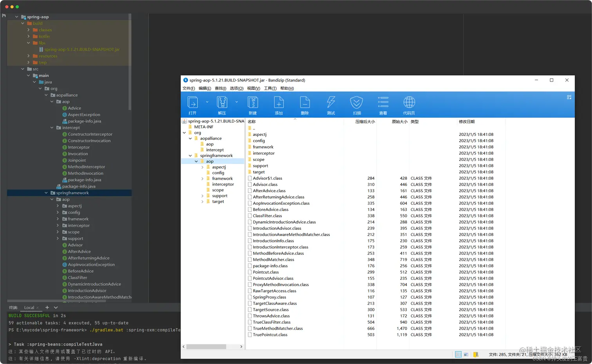Collapse the springframework node in Bandizip tree

pos(190,156)
